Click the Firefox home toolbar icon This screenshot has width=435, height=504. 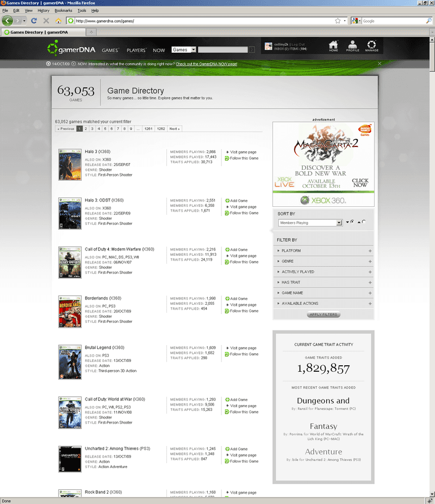point(58,21)
